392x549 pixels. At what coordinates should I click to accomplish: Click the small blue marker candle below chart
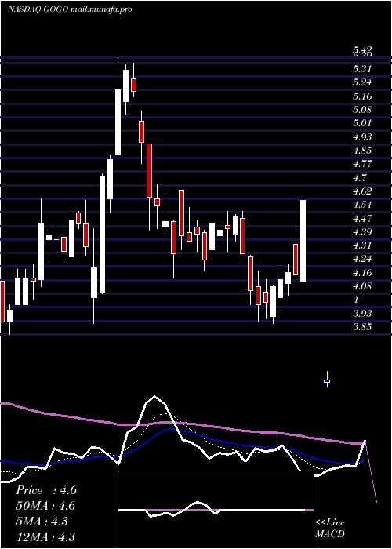[x=327, y=380]
